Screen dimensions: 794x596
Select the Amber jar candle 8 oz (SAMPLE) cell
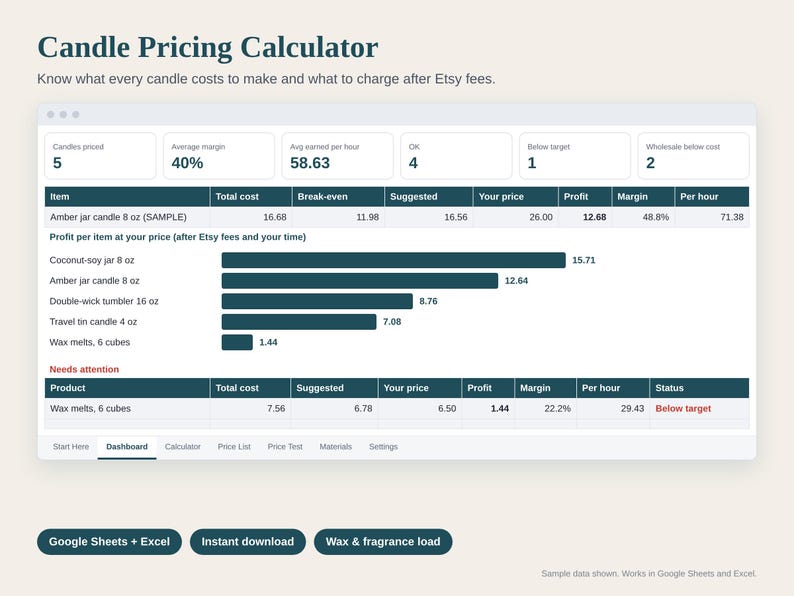[127, 217]
